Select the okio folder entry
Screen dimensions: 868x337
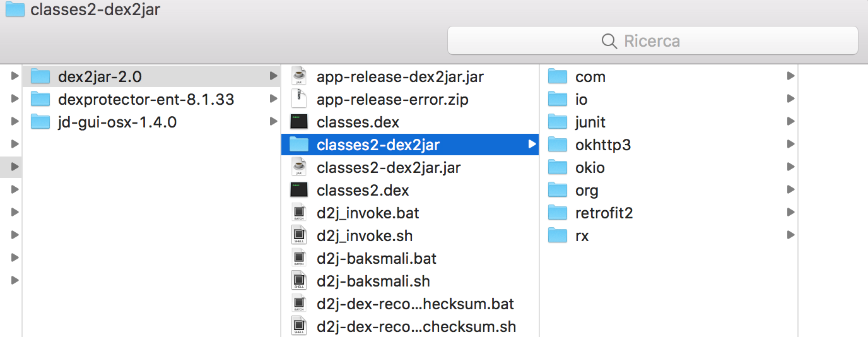590,168
